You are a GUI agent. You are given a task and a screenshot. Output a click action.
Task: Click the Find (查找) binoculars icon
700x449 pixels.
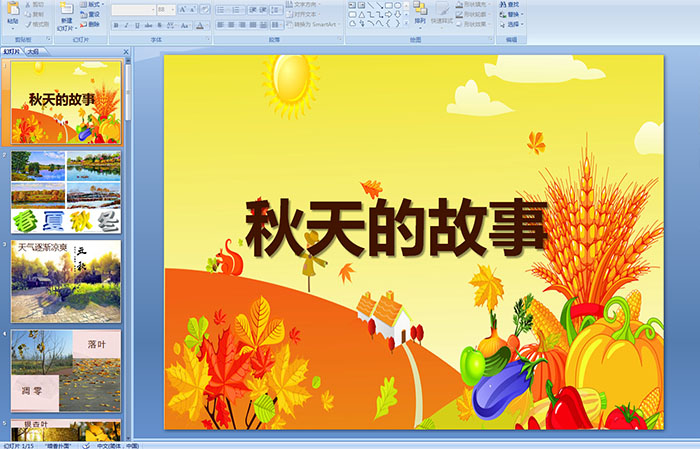pyautogui.click(x=509, y=4)
